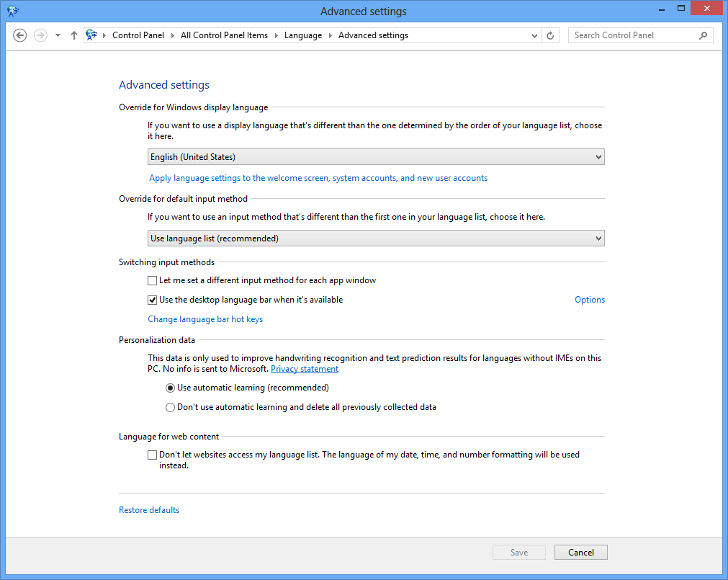
Task: Expand the address bar history dropdown
Action: 534,35
